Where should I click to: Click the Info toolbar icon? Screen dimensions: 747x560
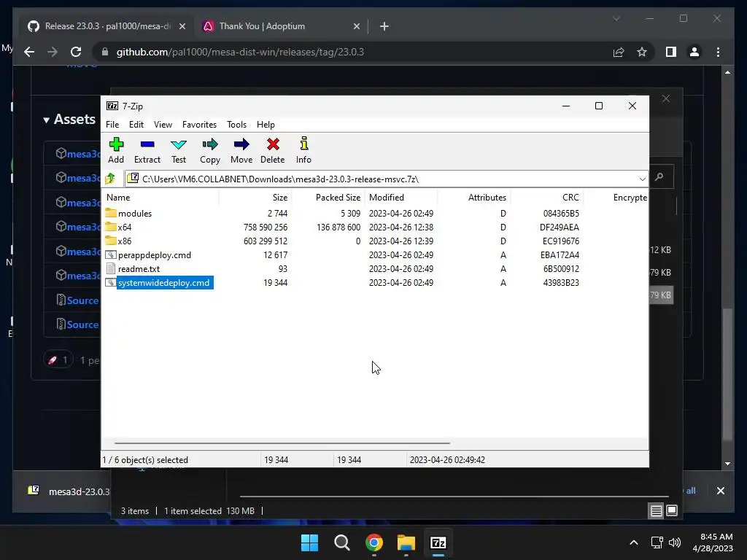click(303, 150)
